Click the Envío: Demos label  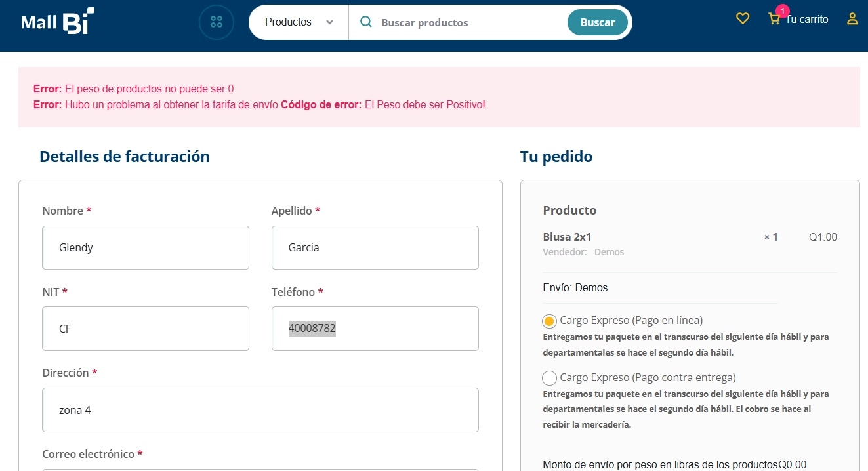pyautogui.click(x=575, y=288)
